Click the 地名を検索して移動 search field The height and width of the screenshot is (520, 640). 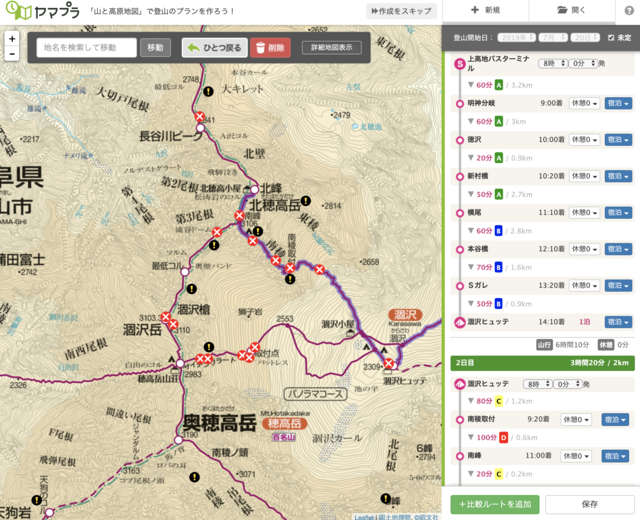pos(87,48)
